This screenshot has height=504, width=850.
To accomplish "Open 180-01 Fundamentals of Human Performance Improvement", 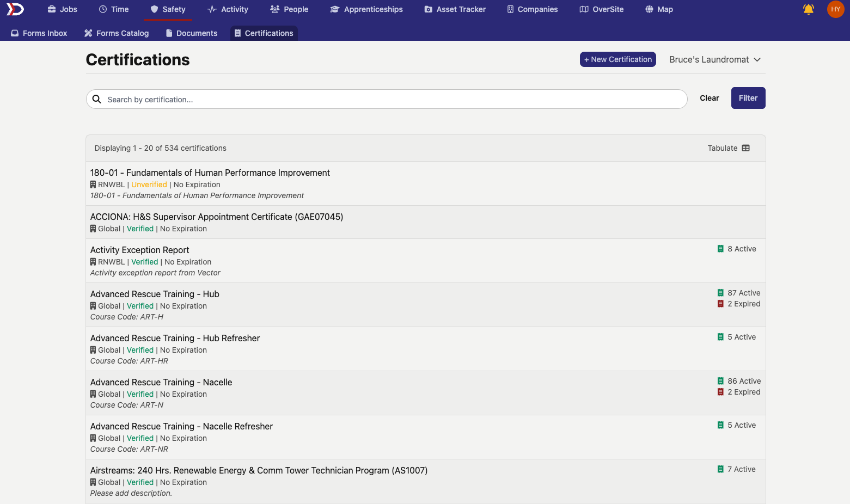I will (x=210, y=173).
